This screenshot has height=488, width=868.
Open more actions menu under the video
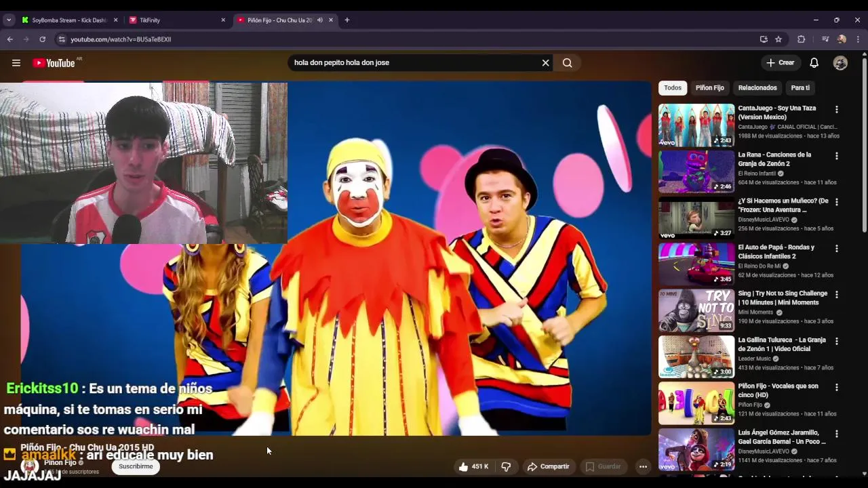click(643, 466)
